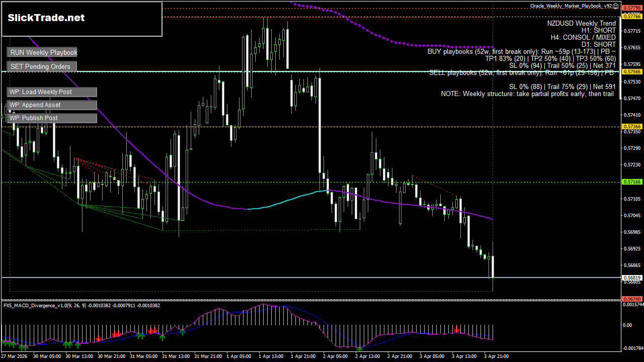Click the TP1 83% (20) targets line
This screenshot has width=644, height=362.
(x=550, y=59)
